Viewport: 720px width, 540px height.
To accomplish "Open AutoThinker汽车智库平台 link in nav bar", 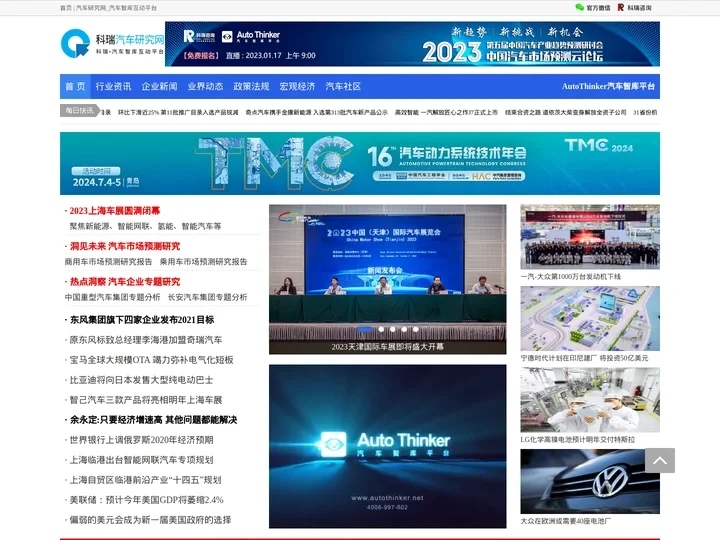I will tap(608, 86).
